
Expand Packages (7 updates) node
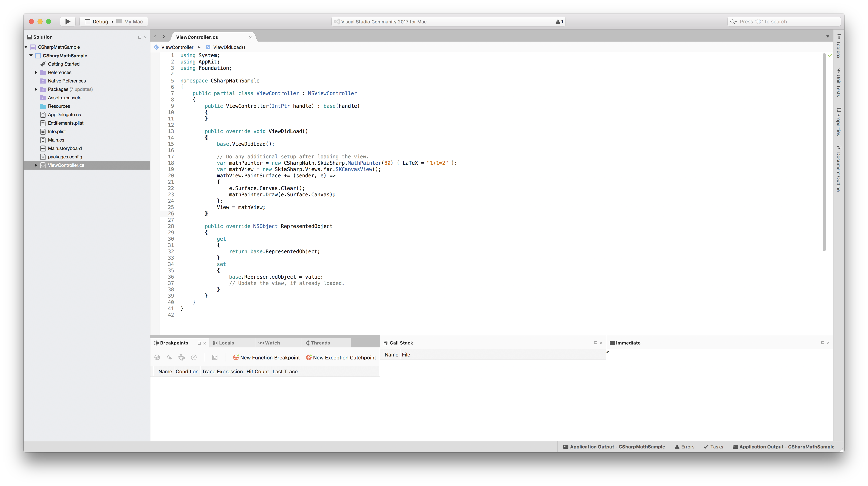(36, 89)
